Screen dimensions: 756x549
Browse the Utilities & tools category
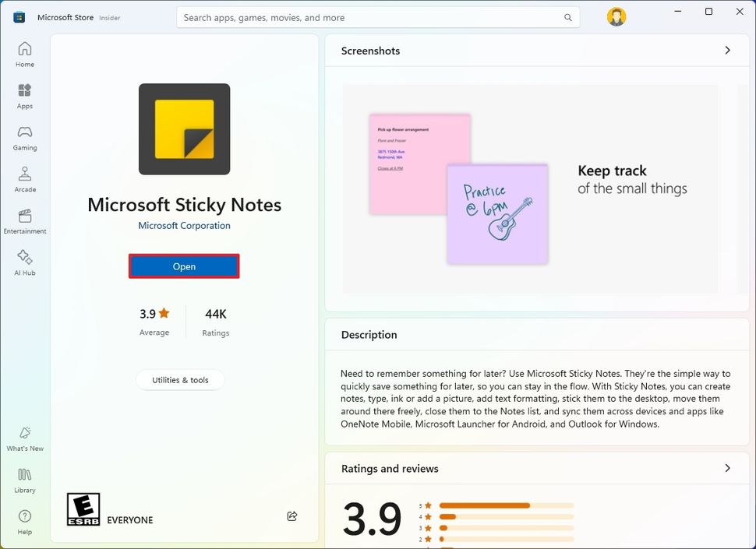(180, 380)
